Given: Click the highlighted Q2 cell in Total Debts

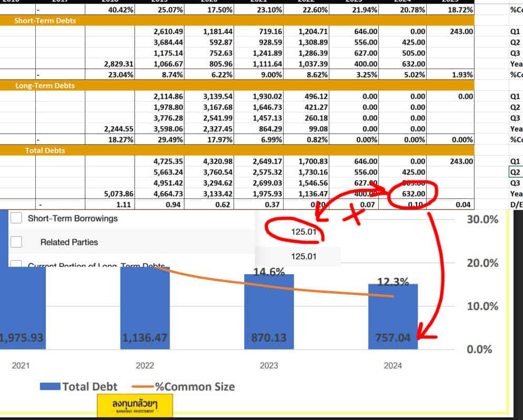Looking at the screenshot, I should (x=516, y=172).
